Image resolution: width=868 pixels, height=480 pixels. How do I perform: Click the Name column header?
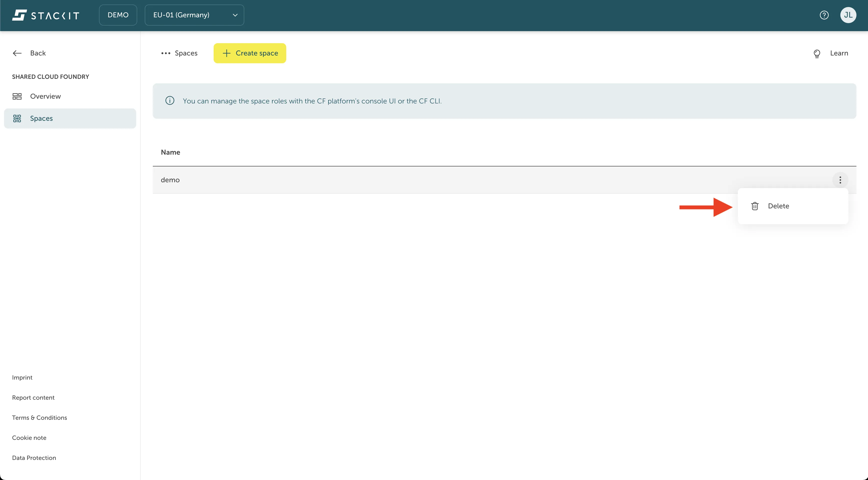(x=170, y=152)
